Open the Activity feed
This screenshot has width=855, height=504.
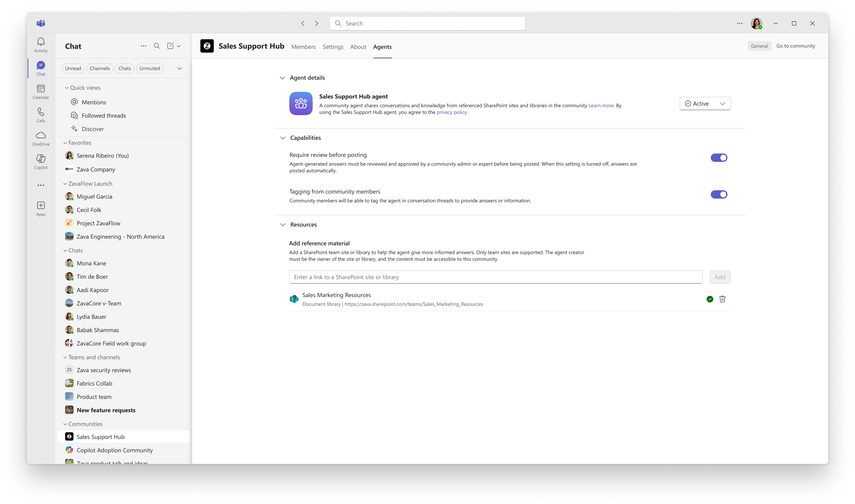tap(41, 45)
